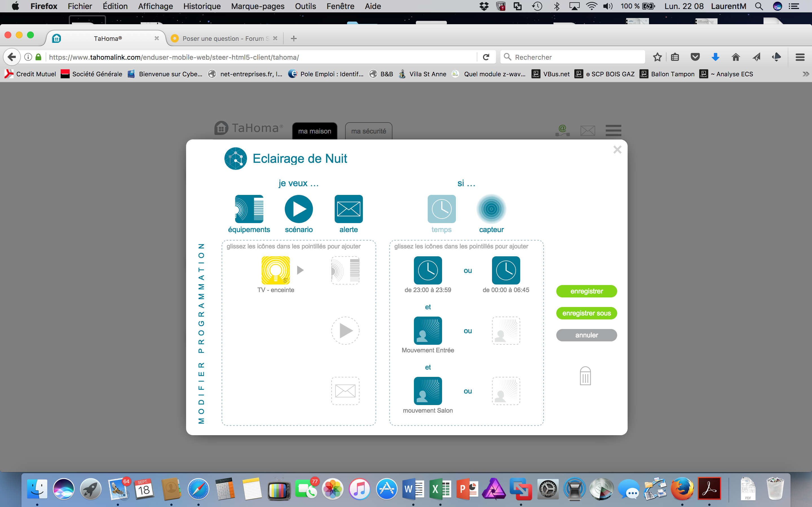Open the Historique menu in menu bar
The width and height of the screenshot is (812, 507).
coord(202,6)
